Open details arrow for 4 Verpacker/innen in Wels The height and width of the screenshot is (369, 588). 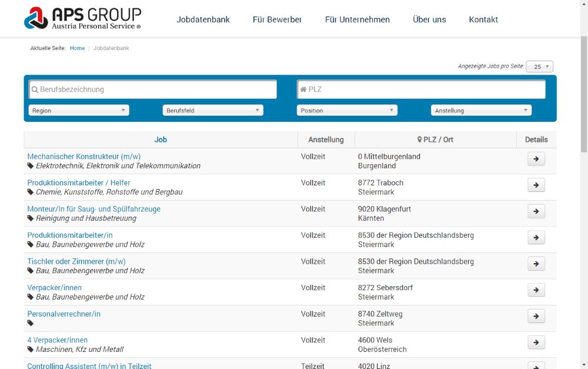tap(536, 342)
